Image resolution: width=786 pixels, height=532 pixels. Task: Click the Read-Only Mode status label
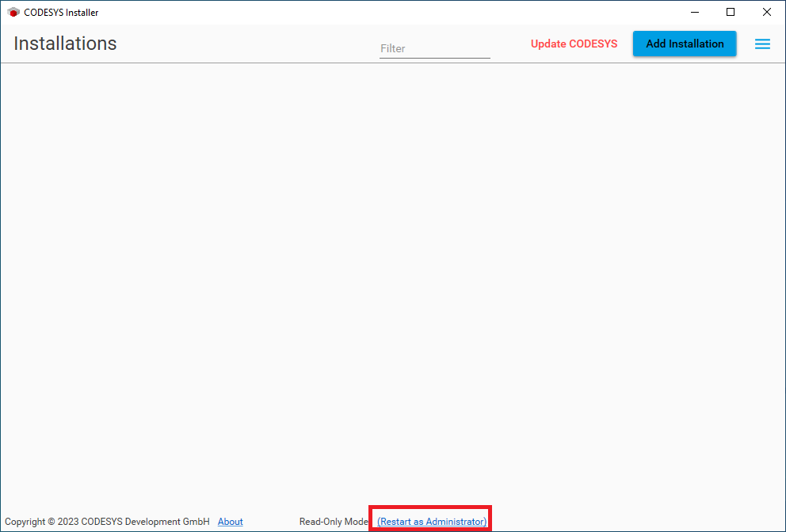click(334, 522)
